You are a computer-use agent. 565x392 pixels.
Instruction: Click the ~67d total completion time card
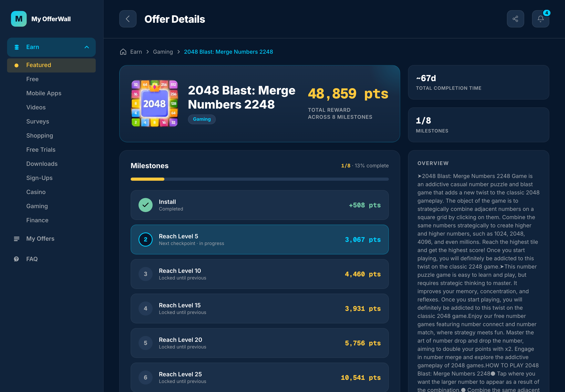click(478, 82)
